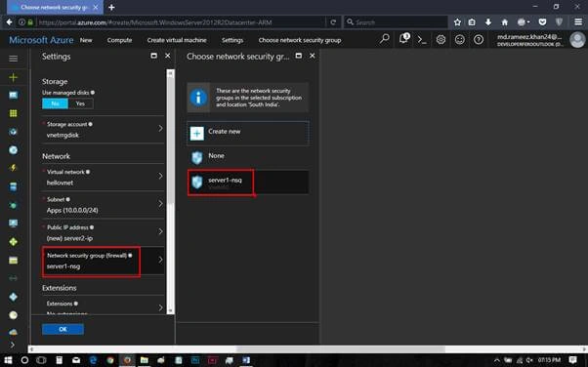Open the feedback smiley icon
This screenshot has height=367, width=588.
(459, 39)
